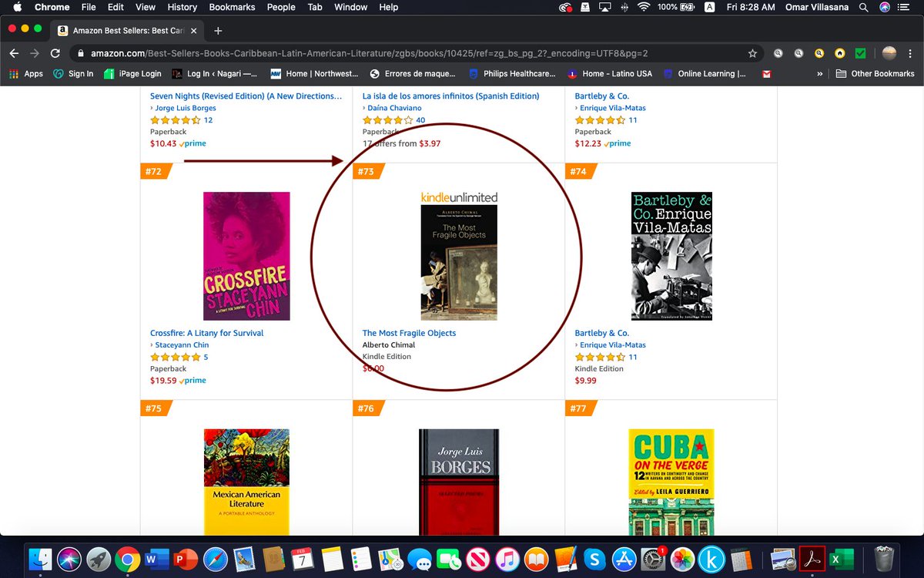
Task: Open a new tab with the plus button
Action: click(218, 31)
